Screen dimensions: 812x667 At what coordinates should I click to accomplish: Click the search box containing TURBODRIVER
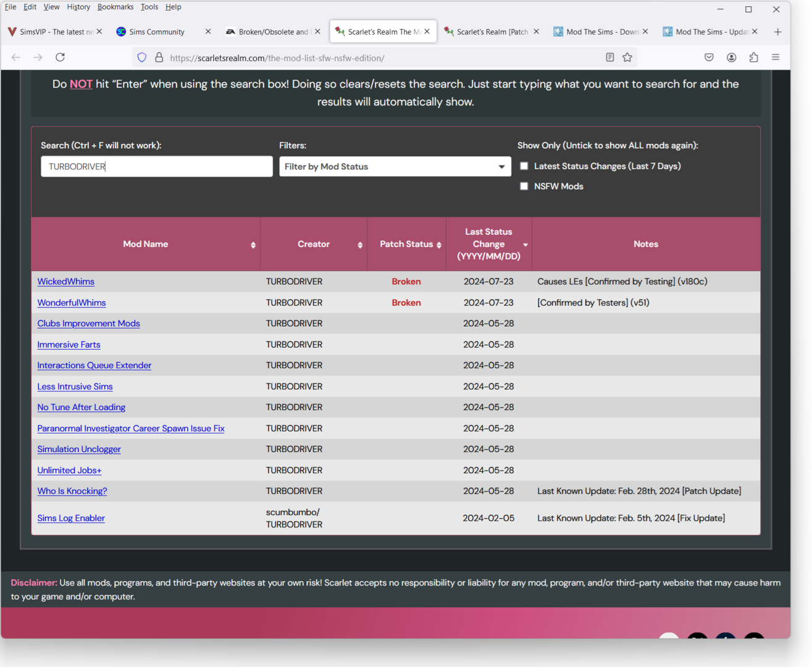point(157,167)
